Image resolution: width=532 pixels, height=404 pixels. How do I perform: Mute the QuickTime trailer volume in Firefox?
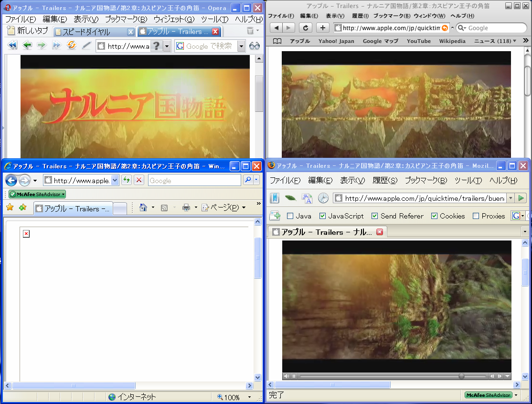[287, 376]
